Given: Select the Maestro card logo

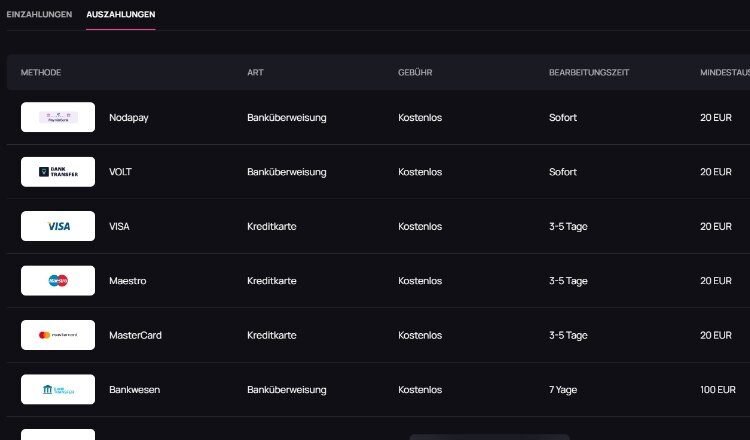Looking at the screenshot, I should [x=58, y=281].
